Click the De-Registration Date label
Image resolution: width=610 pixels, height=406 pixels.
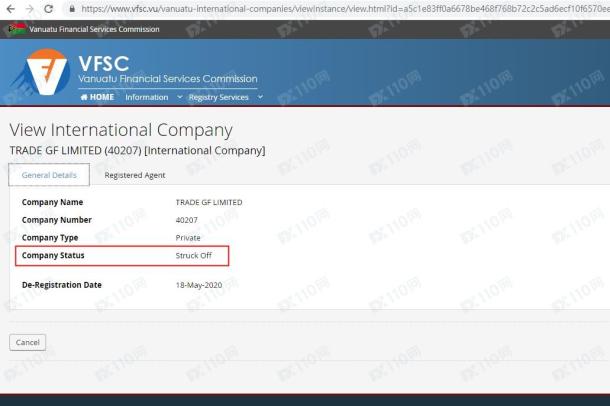tap(62, 285)
